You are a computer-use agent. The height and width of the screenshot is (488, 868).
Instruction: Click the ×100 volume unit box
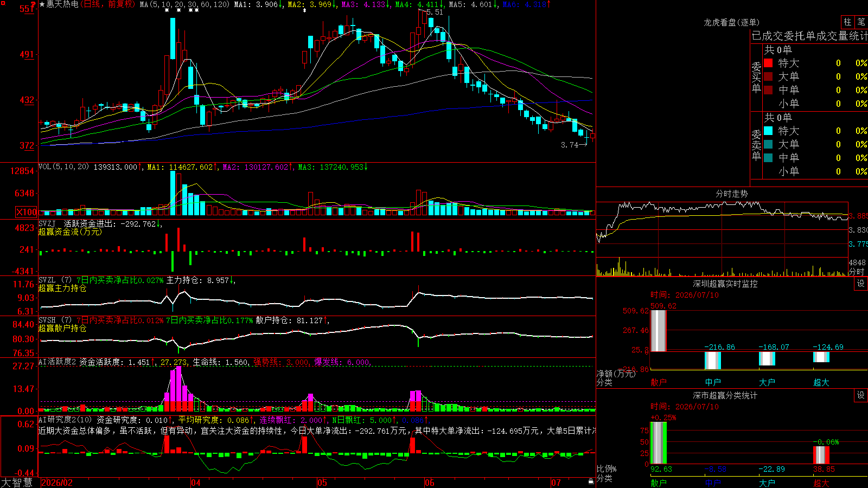pos(27,212)
